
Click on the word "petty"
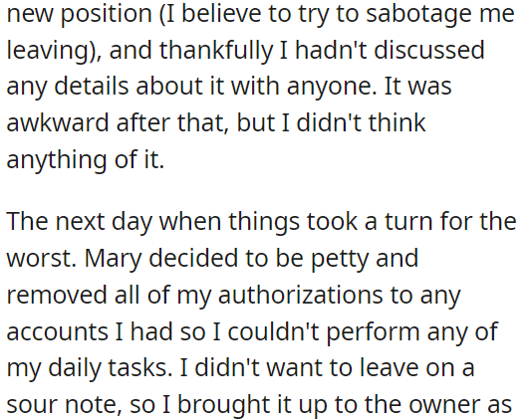340,261
